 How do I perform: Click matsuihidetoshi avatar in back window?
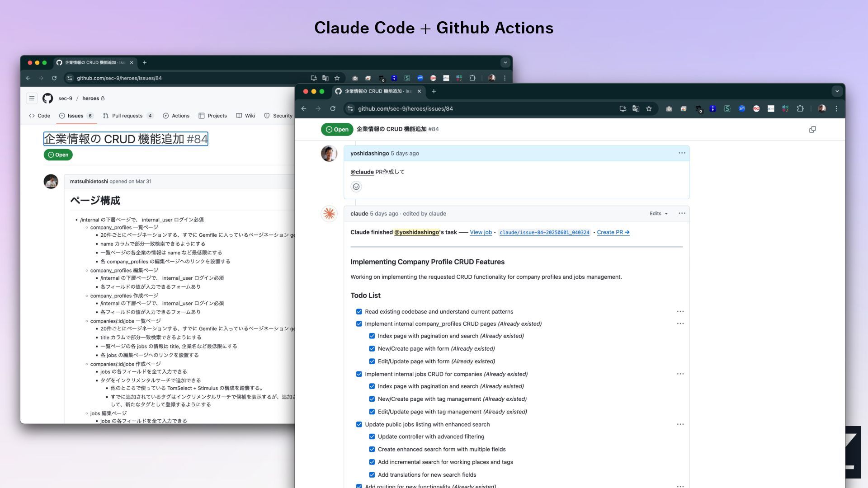pos(51,182)
